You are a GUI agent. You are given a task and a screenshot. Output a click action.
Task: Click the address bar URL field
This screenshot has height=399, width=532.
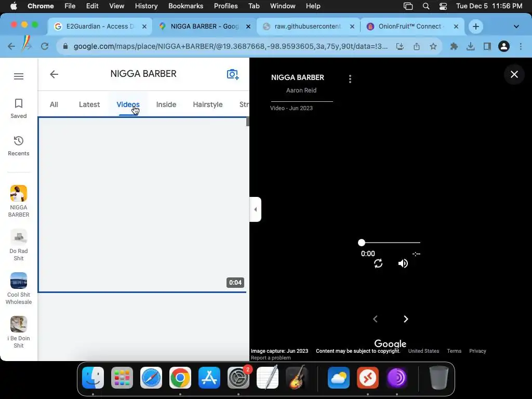231,46
